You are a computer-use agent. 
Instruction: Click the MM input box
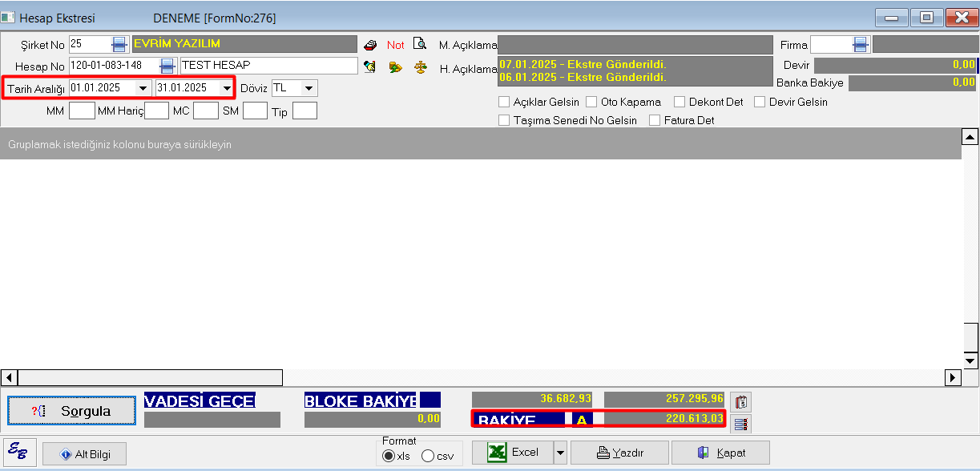pos(82,111)
